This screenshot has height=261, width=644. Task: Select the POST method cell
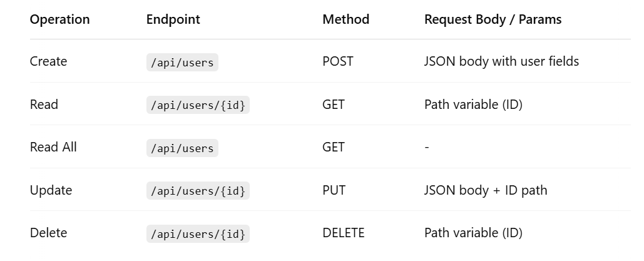[337, 61]
